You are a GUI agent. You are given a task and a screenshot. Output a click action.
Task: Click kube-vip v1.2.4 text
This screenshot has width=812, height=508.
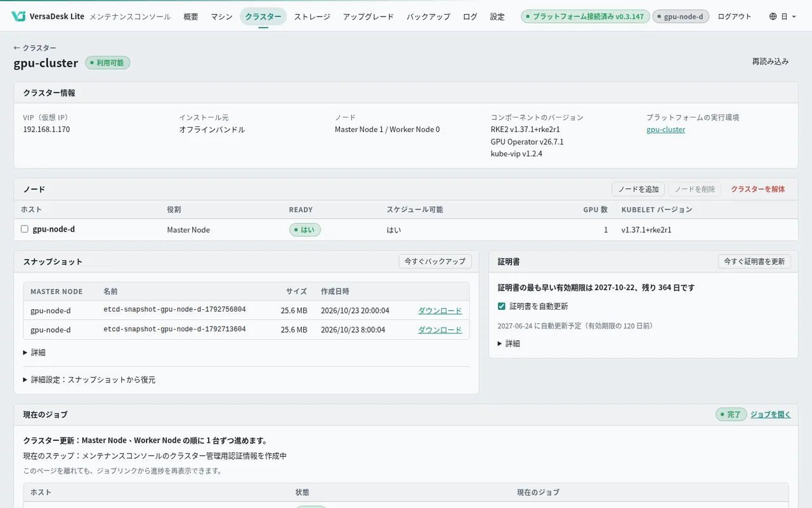point(516,154)
